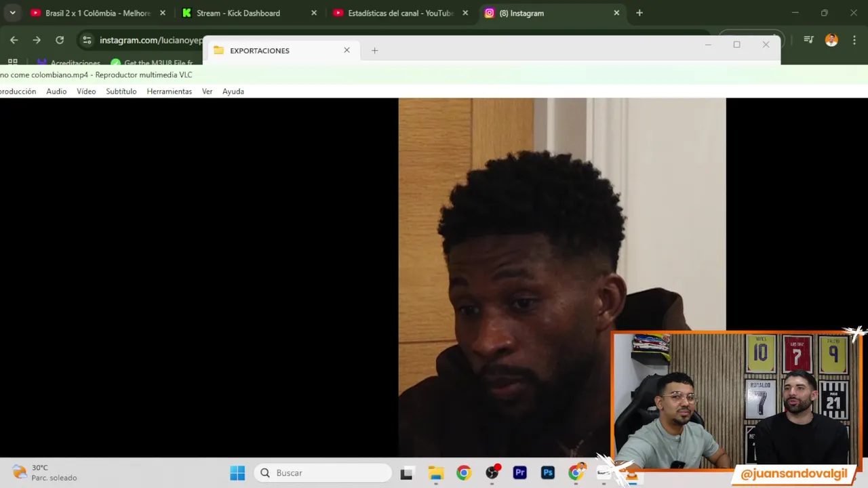Viewport: 868px width, 488px height.
Task: Open the Vídeo menu in VLC
Action: (x=86, y=91)
